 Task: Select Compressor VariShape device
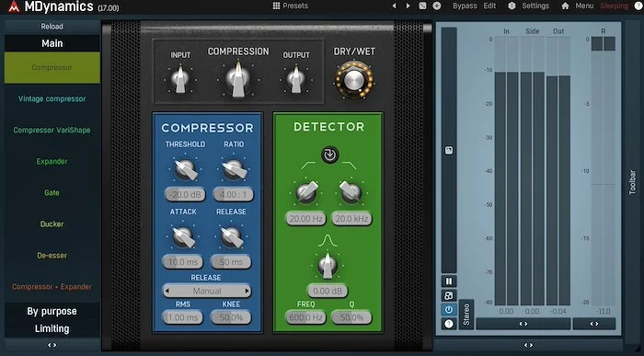pos(52,130)
